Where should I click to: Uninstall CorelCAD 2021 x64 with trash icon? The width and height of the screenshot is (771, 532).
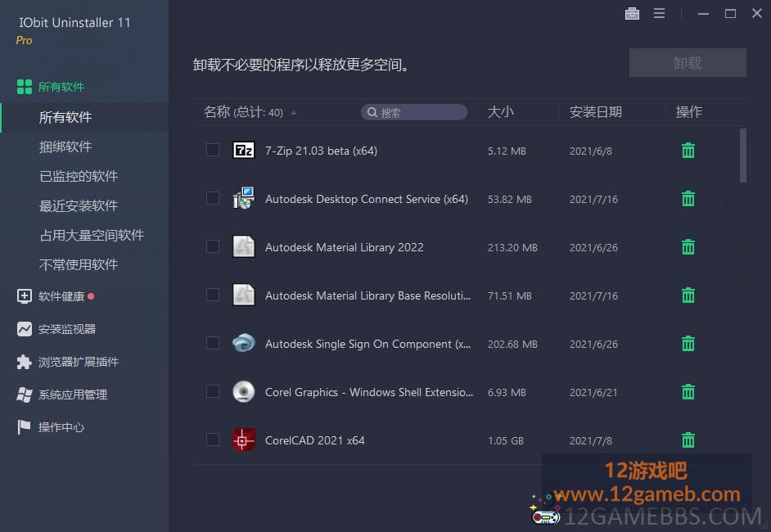(x=688, y=440)
